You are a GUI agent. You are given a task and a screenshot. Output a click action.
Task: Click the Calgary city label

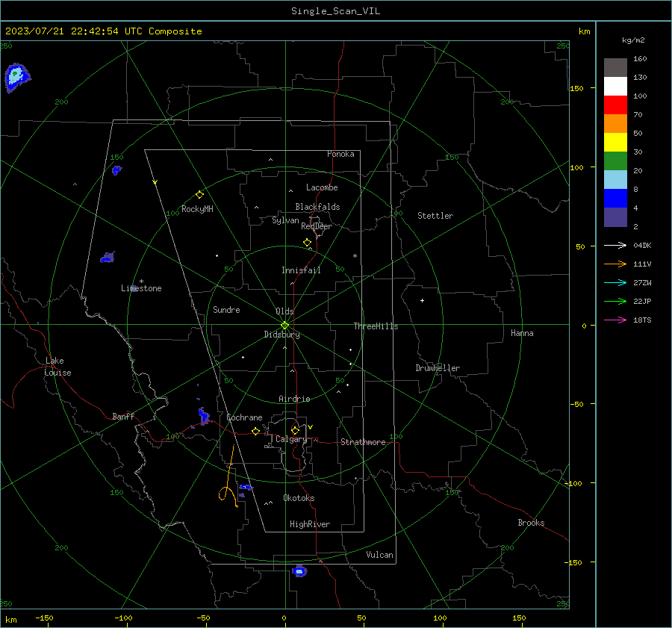pos(291,439)
